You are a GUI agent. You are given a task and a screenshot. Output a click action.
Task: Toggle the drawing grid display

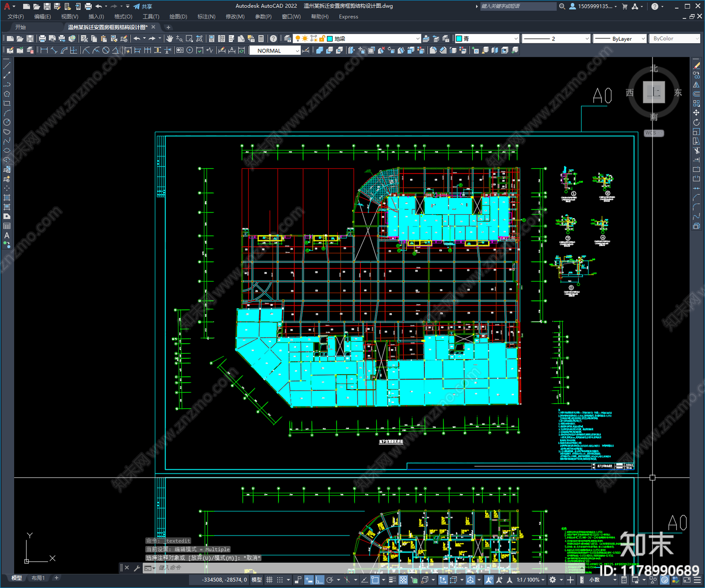[269, 580]
